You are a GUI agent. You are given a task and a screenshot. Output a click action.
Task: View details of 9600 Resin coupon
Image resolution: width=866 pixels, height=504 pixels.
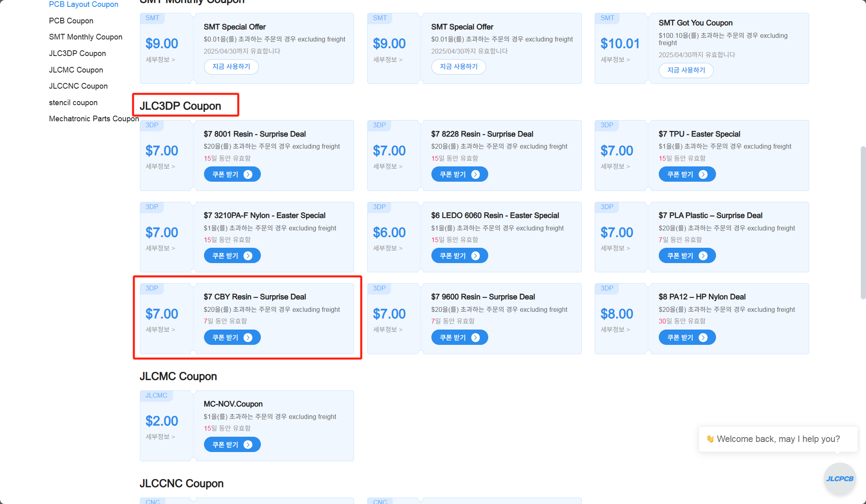coord(387,330)
